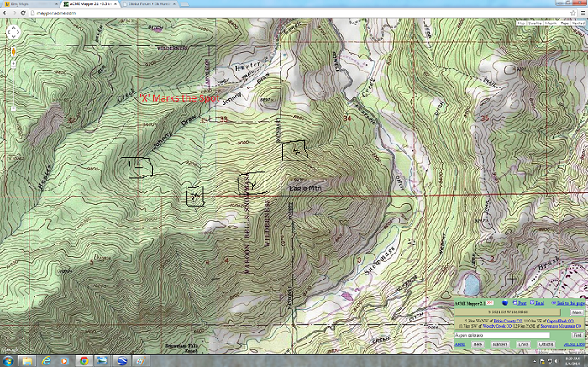The height and width of the screenshot is (367, 588).
Task: Click the Markers button
Action: click(x=500, y=344)
